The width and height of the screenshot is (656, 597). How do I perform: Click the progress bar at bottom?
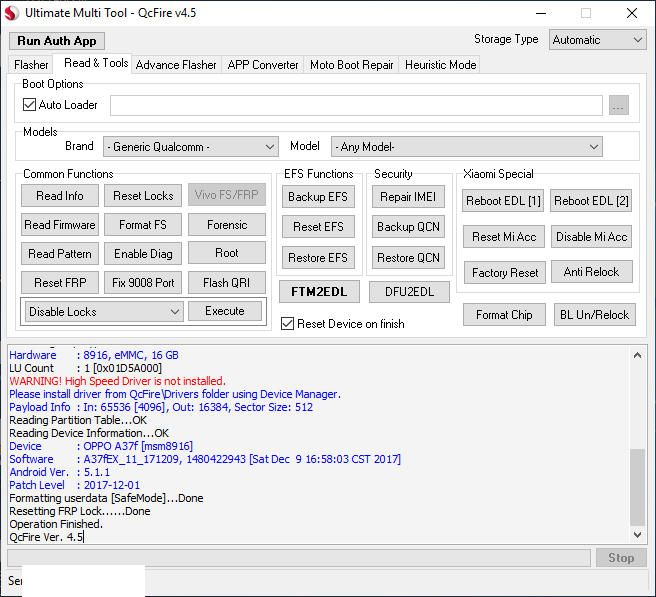(299, 558)
